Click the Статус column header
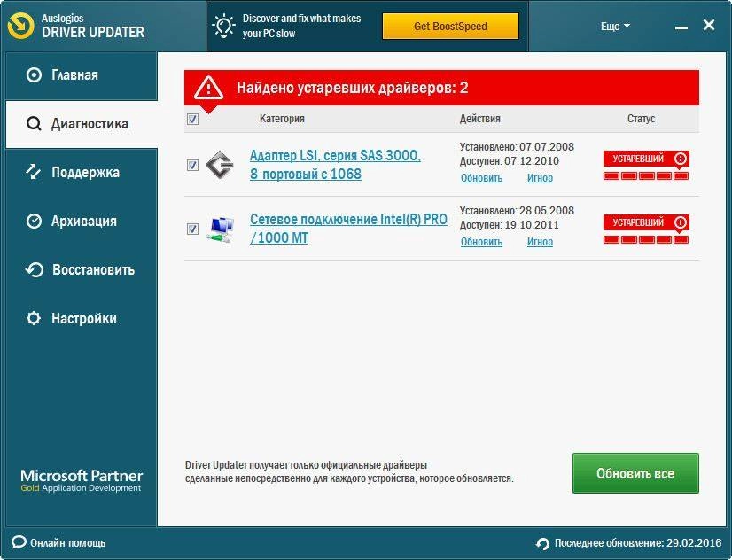732x560 pixels. click(641, 119)
